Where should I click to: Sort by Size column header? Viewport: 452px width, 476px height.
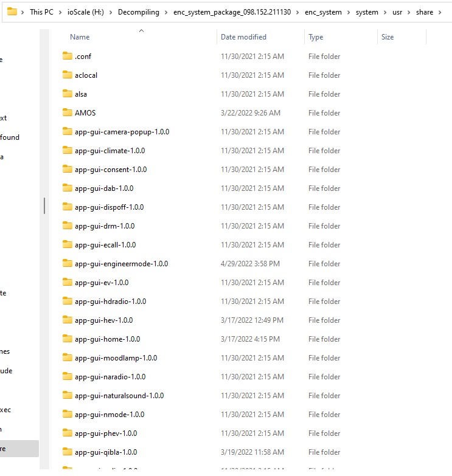(x=388, y=37)
